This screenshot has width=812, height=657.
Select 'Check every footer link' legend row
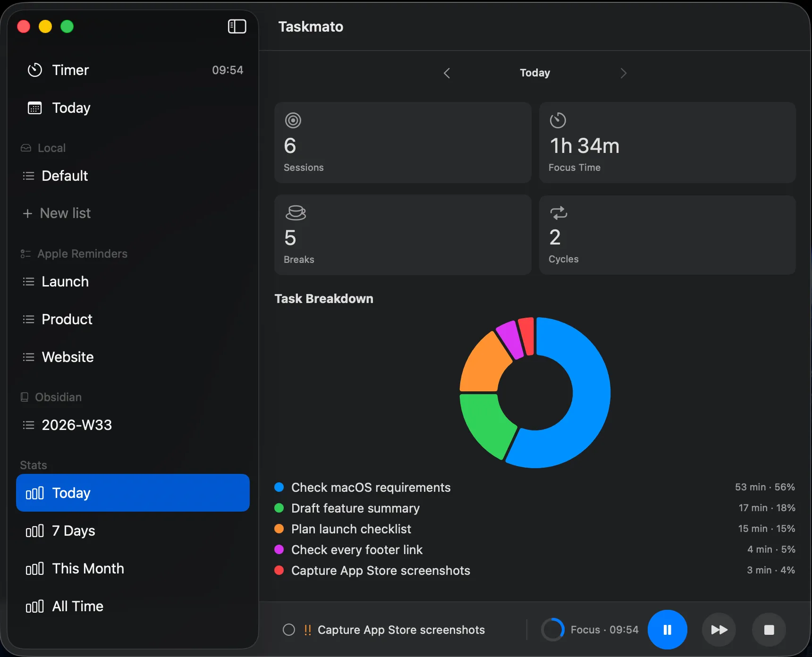click(x=535, y=549)
